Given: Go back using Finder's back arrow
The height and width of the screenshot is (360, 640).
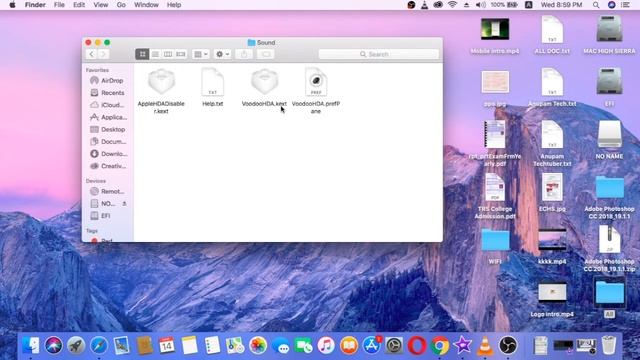Looking at the screenshot, I should pyautogui.click(x=91, y=54).
